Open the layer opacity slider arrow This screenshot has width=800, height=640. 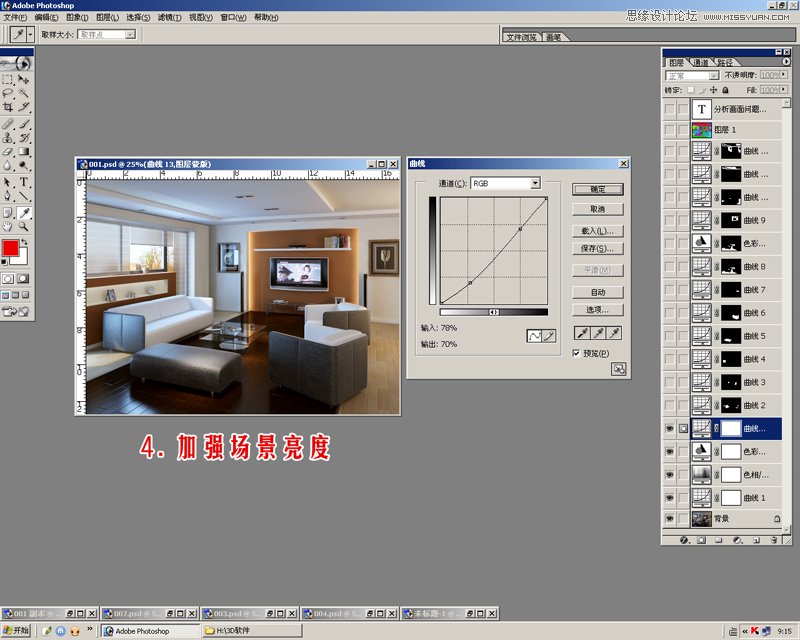[784, 75]
